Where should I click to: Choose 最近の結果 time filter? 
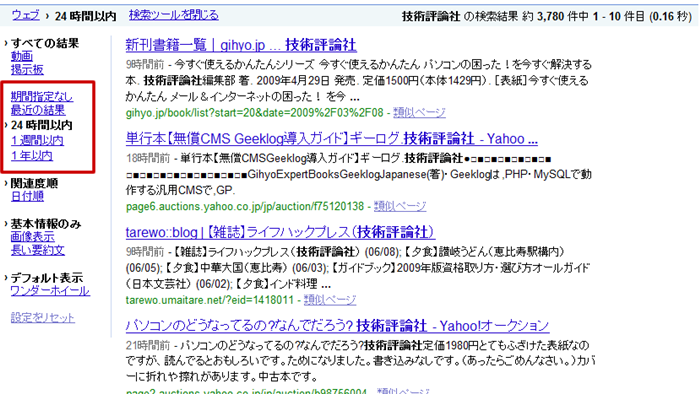click(x=38, y=110)
